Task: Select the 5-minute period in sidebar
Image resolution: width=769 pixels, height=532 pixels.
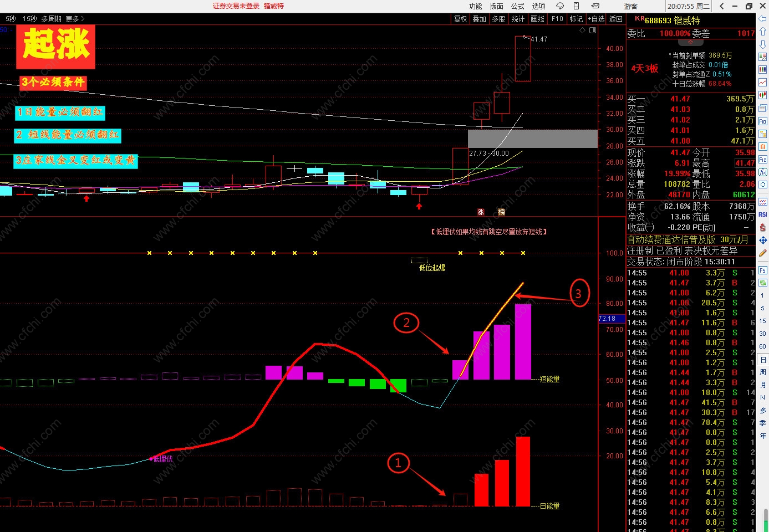Action: tap(762, 308)
